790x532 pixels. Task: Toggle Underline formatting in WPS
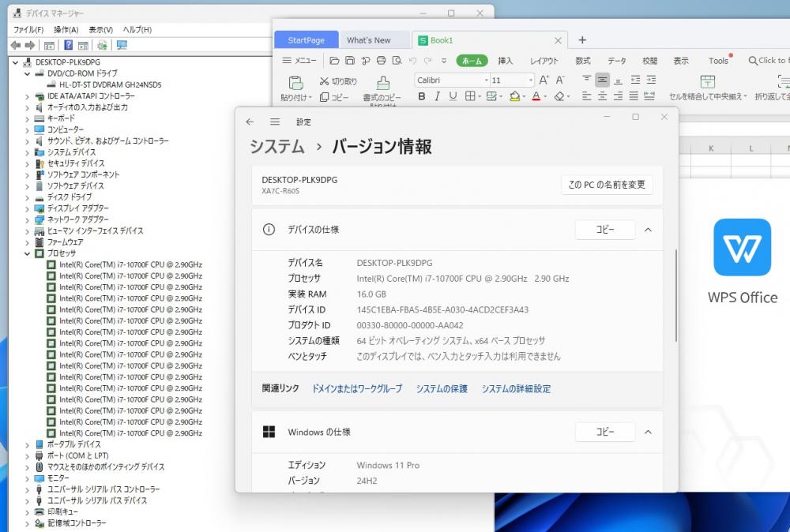click(x=453, y=96)
